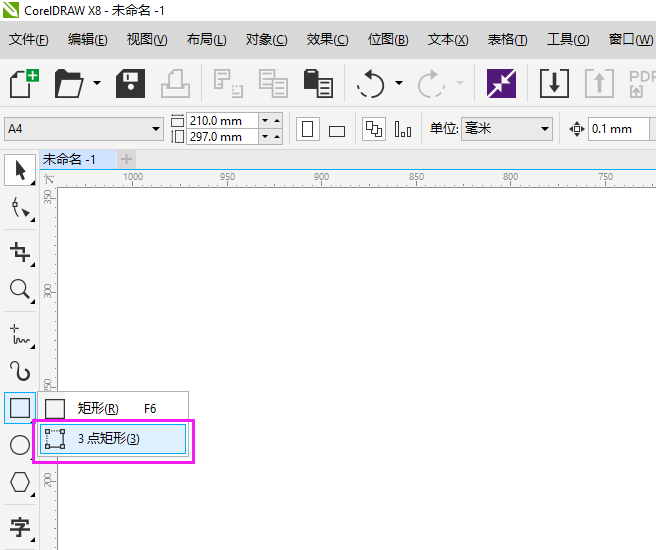
Task: Increase page width with up stepper
Action: pyautogui.click(x=277, y=120)
